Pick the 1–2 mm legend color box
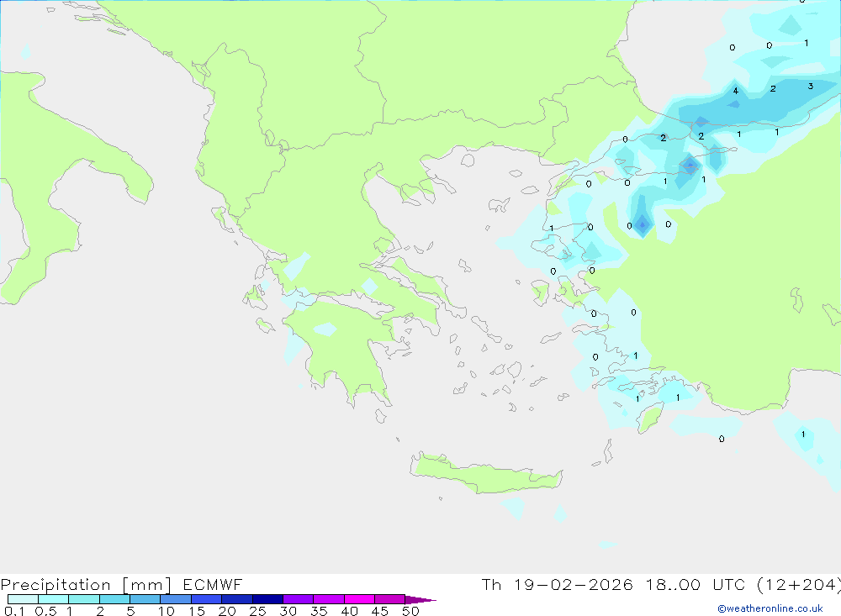 click(x=84, y=599)
